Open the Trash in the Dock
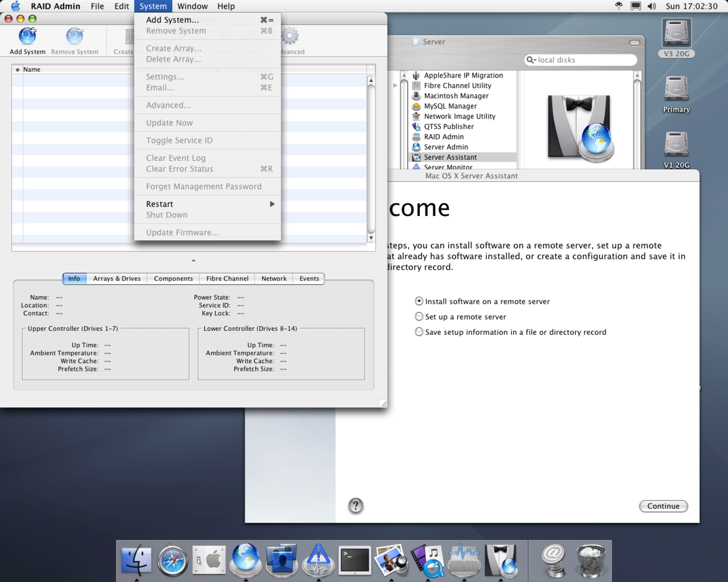728x582 pixels. click(x=591, y=560)
